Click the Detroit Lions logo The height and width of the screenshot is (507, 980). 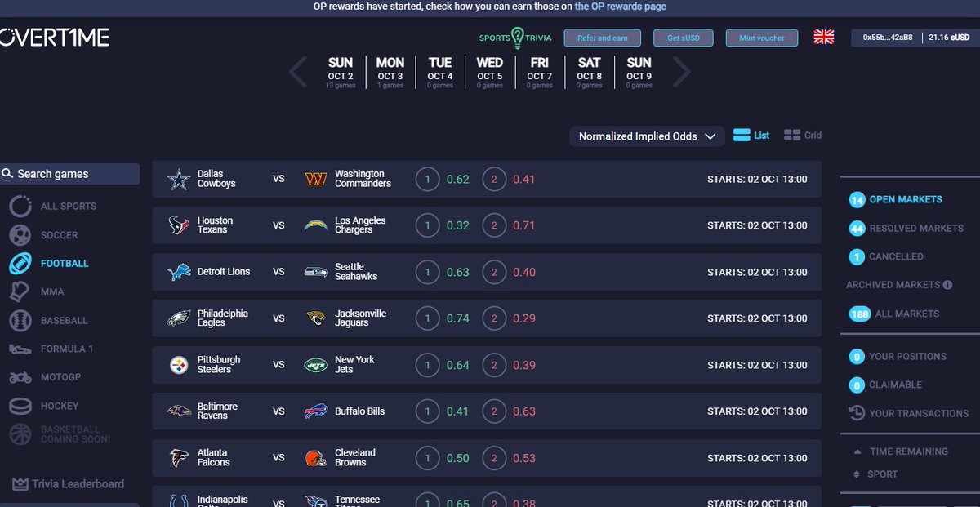point(179,272)
